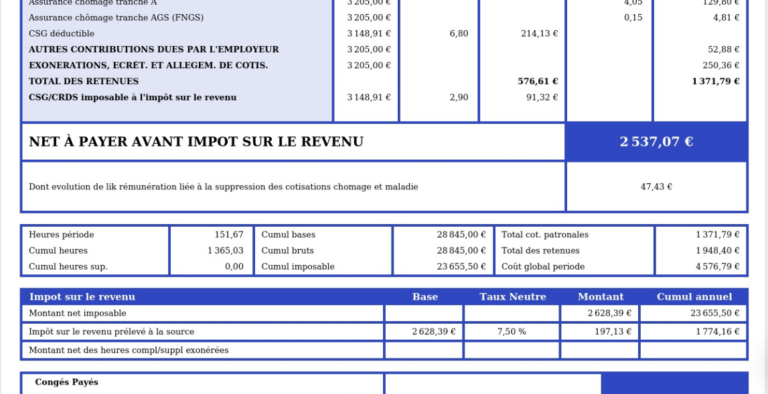Select the employer contribution amount 52,88 €
The image size is (768, 394).
723,49
